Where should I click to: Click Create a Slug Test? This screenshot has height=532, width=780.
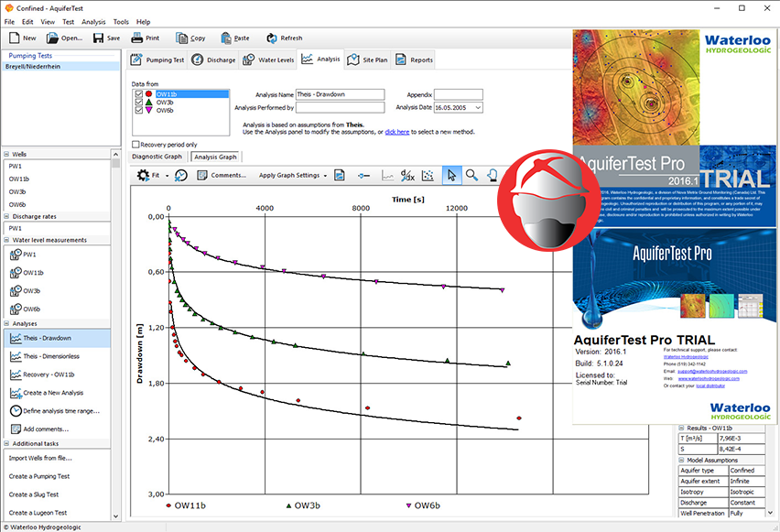point(33,494)
